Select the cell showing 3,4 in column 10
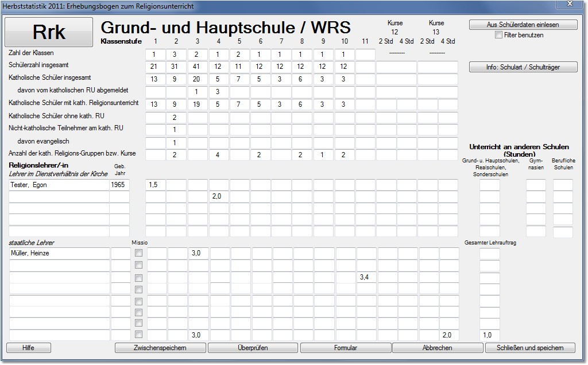Image resolution: width=588 pixels, height=365 pixels. [366, 277]
